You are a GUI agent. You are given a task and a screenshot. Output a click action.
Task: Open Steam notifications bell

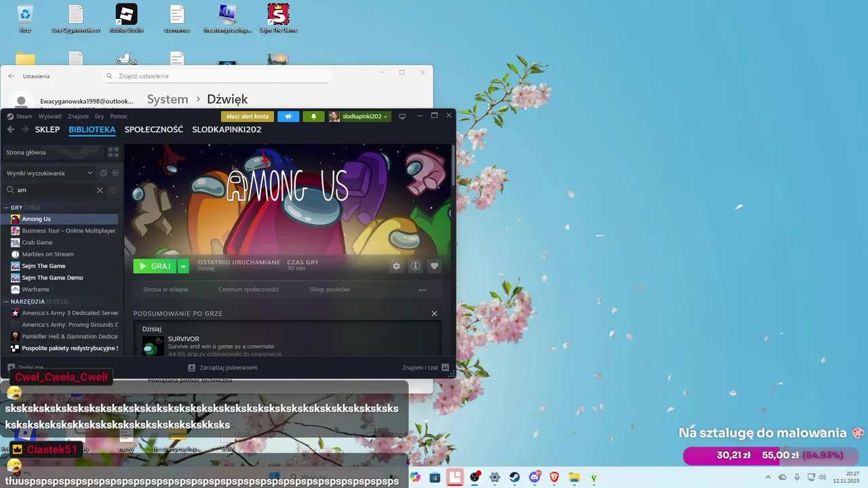click(x=313, y=117)
